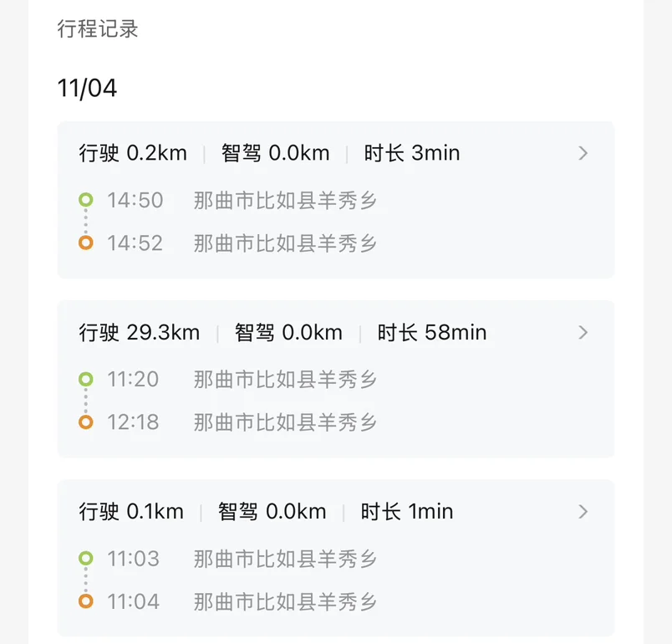Click the 14:52 end location 那曲市比如县羊秀乡
The image size is (672, 644).
(x=285, y=243)
